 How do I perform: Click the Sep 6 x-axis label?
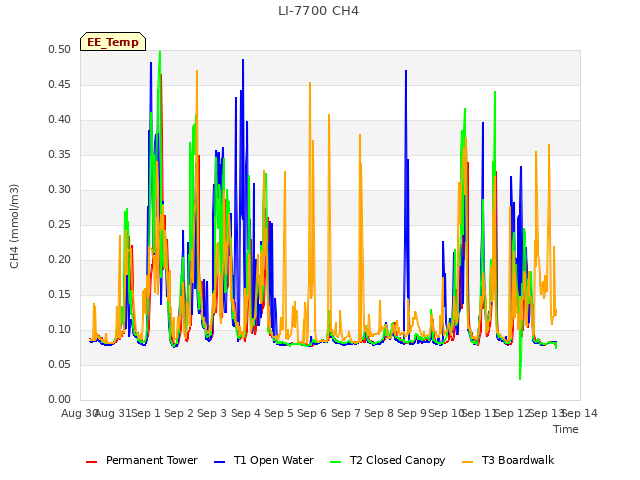coord(312,413)
